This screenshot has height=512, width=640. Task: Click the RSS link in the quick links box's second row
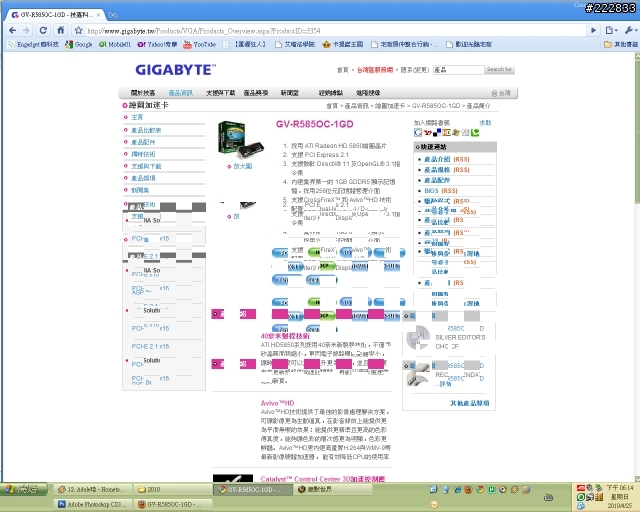[x=461, y=170]
